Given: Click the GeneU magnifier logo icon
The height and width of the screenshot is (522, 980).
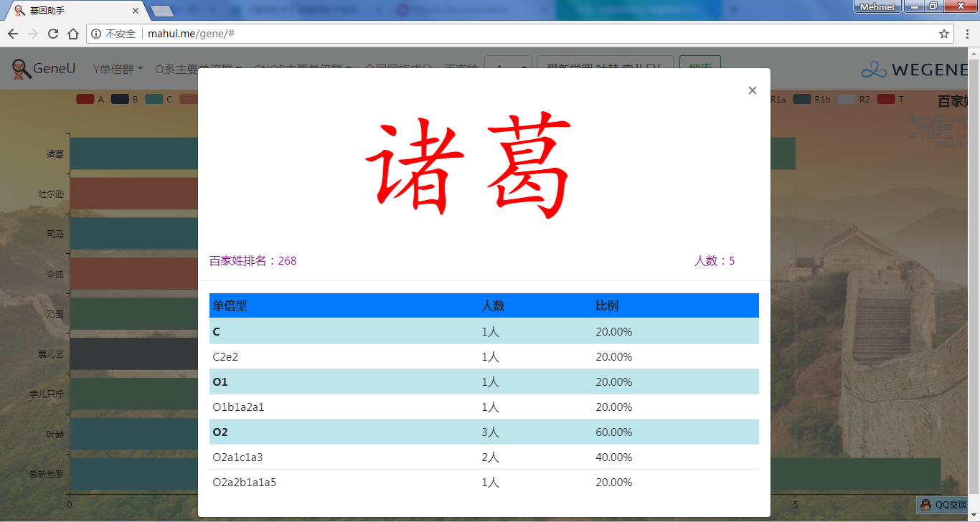Looking at the screenshot, I should click(22, 69).
